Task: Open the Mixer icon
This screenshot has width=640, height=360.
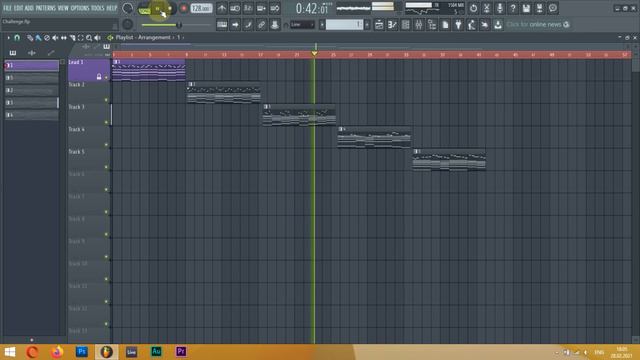Action: point(419,24)
